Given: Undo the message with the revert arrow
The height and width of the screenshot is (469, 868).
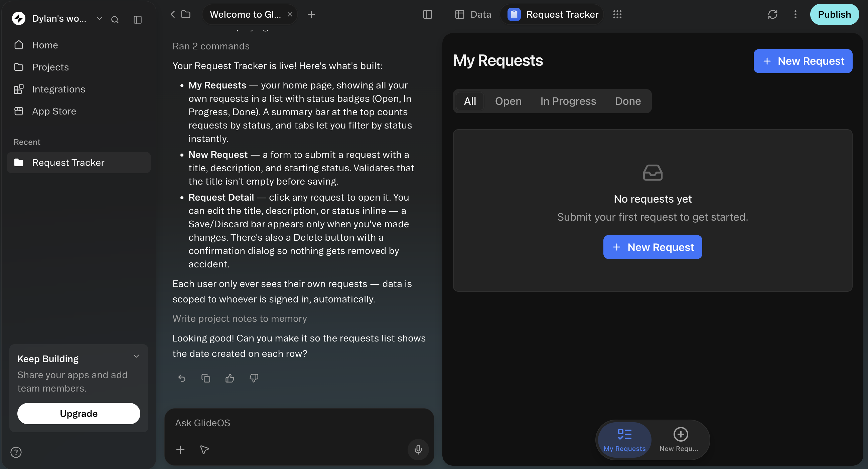Looking at the screenshot, I should pos(182,378).
